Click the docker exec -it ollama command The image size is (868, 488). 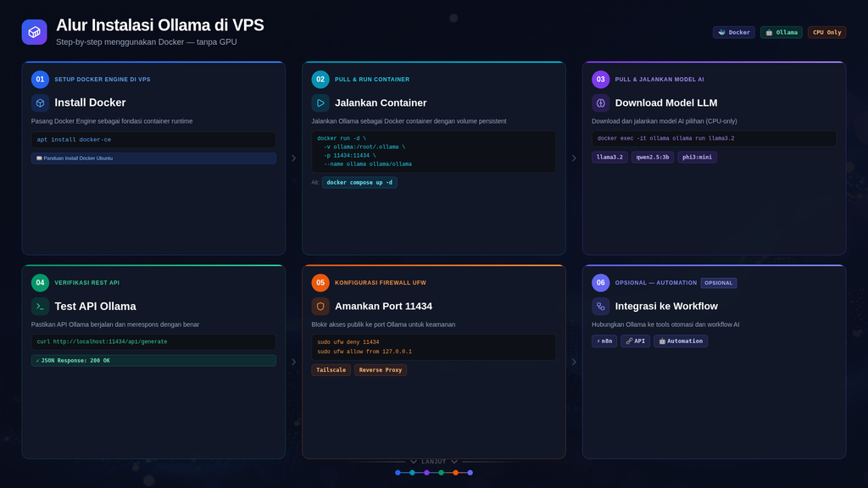[x=714, y=138]
